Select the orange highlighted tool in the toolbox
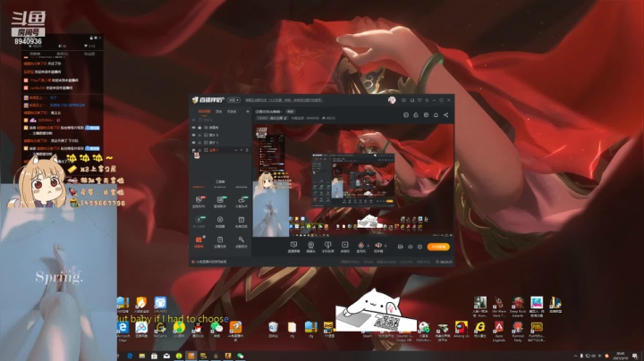Viewport: 644px width, 361px height. (x=199, y=241)
